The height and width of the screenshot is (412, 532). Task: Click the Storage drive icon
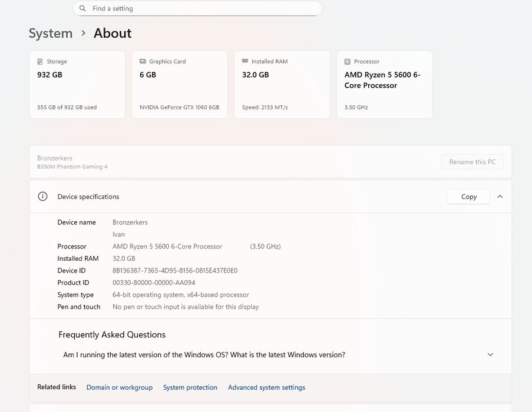pyautogui.click(x=40, y=61)
